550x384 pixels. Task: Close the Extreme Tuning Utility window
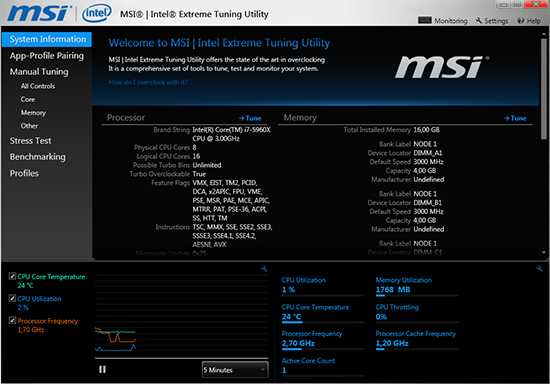click(x=536, y=5)
